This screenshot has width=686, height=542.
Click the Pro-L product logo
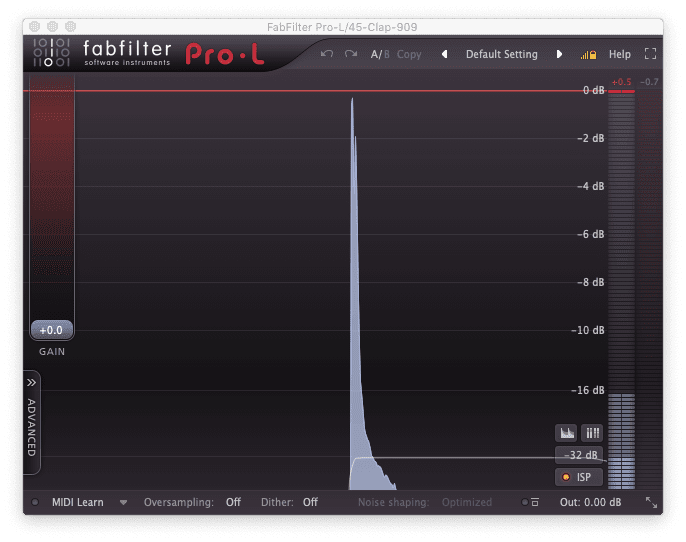225,54
